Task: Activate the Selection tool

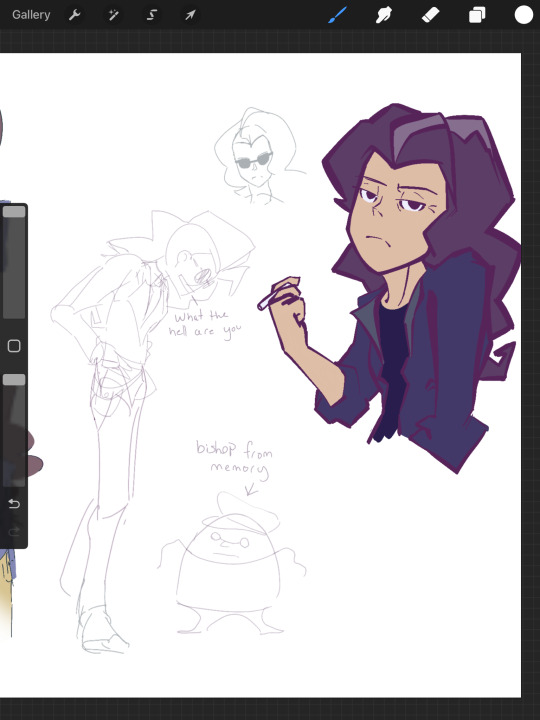Action: 152,15
